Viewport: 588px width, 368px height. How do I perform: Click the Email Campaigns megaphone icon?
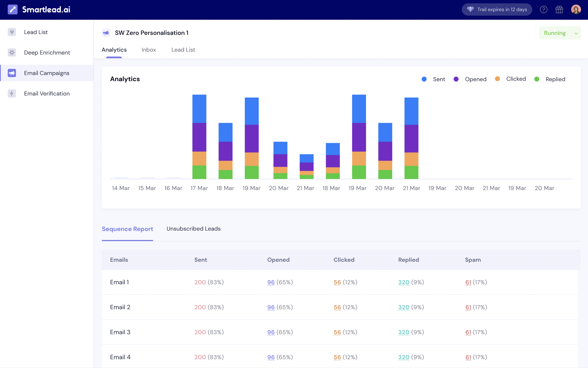[x=12, y=73]
